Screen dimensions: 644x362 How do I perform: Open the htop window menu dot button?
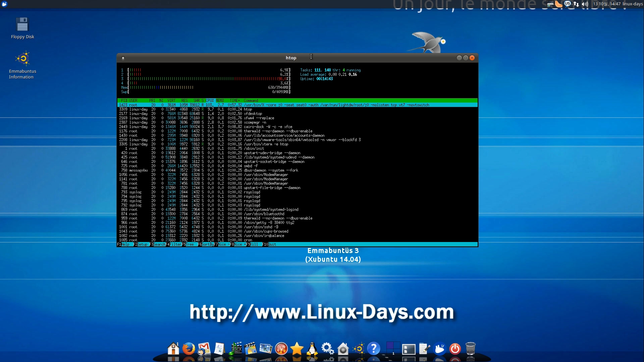click(123, 58)
